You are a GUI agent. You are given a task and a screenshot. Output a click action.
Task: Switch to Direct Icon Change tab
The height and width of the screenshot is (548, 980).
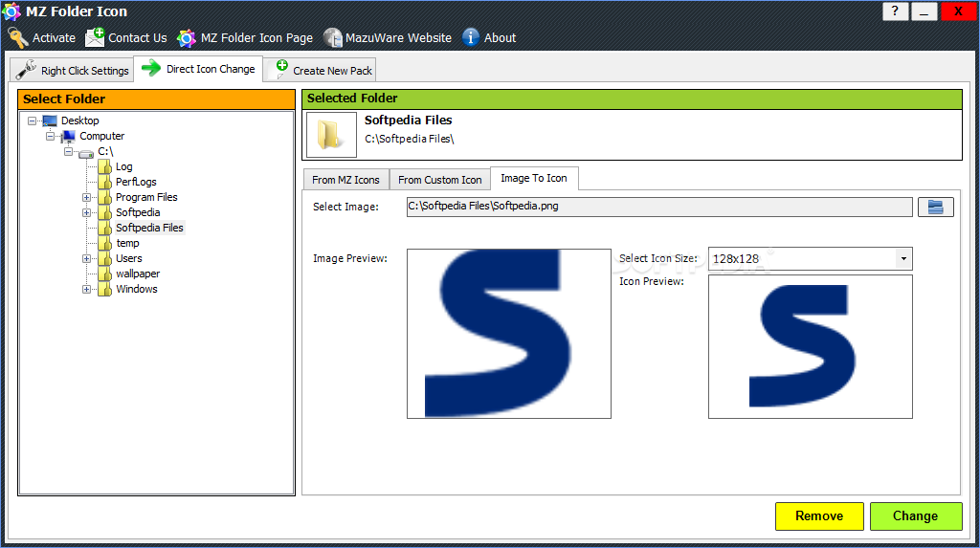(198, 69)
